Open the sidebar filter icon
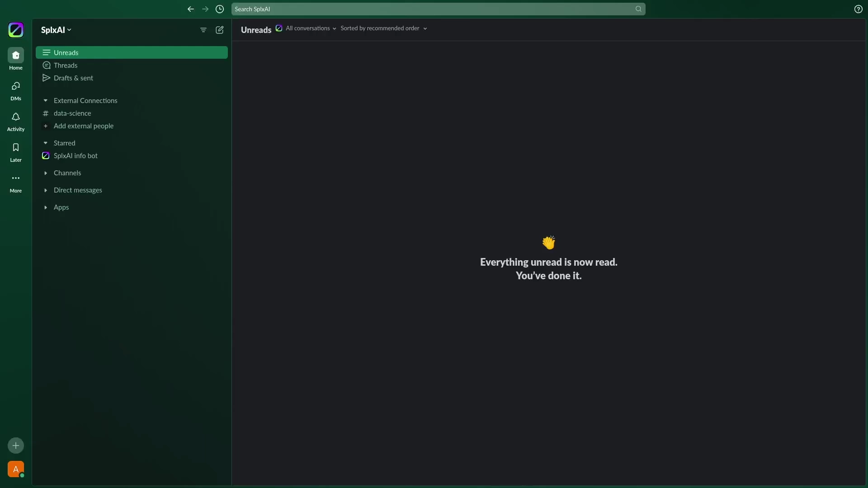The image size is (868, 488). point(203,30)
